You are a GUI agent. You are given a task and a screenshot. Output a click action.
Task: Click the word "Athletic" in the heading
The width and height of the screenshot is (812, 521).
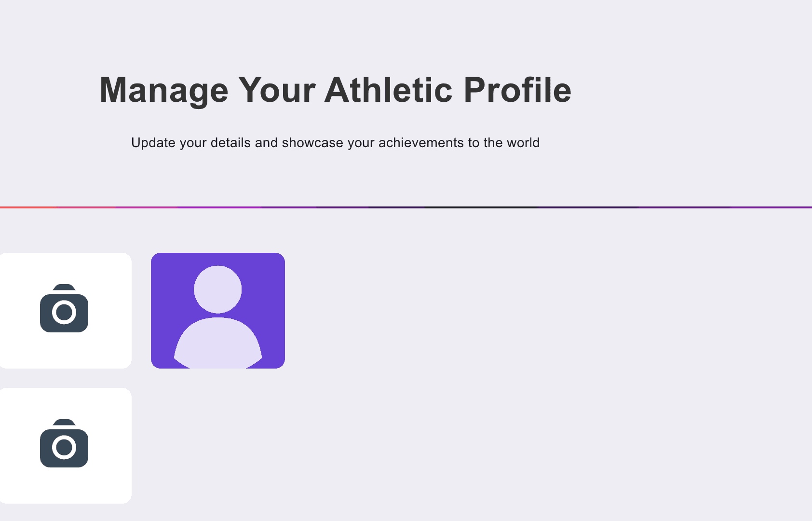coord(389,90)
